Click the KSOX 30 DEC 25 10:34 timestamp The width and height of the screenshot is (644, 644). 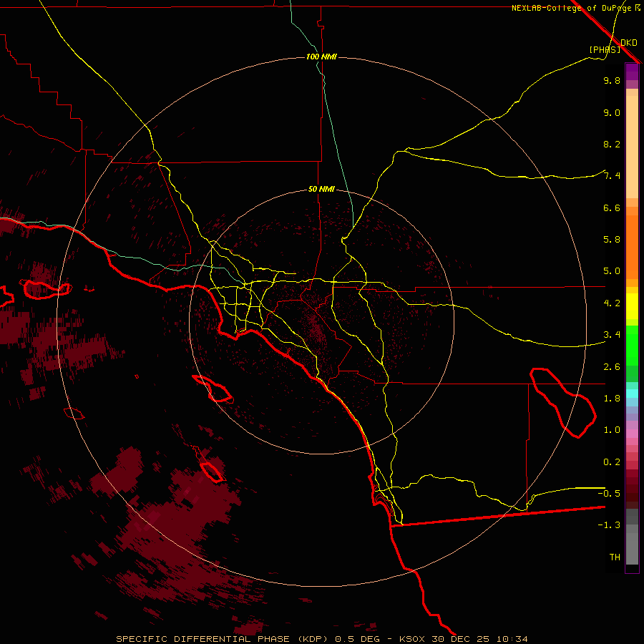pos(463,639)
